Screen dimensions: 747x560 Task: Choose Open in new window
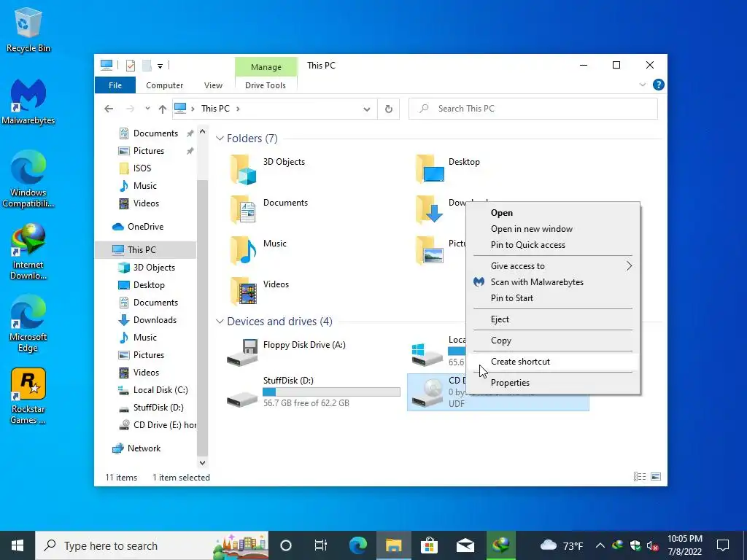pos(553,228)
